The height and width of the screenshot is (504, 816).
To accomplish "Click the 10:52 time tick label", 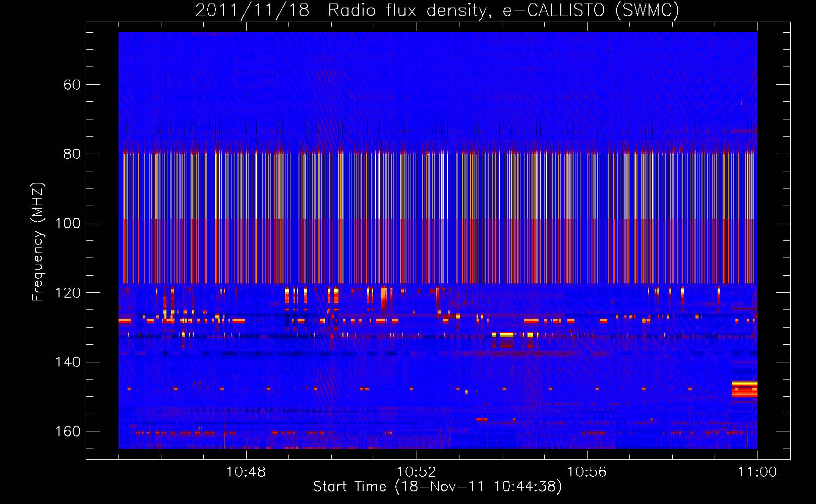I will click(x=417, y=472).
